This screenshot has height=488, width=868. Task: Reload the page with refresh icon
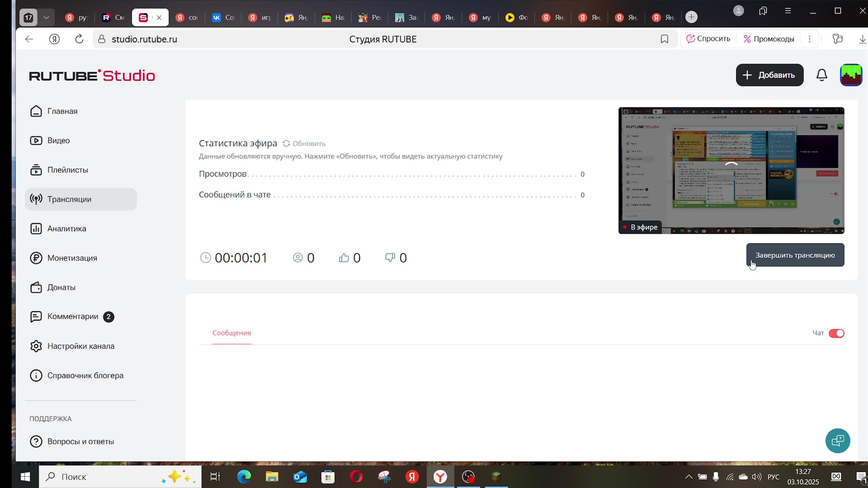pyautogui.click(x=79, y=39)
